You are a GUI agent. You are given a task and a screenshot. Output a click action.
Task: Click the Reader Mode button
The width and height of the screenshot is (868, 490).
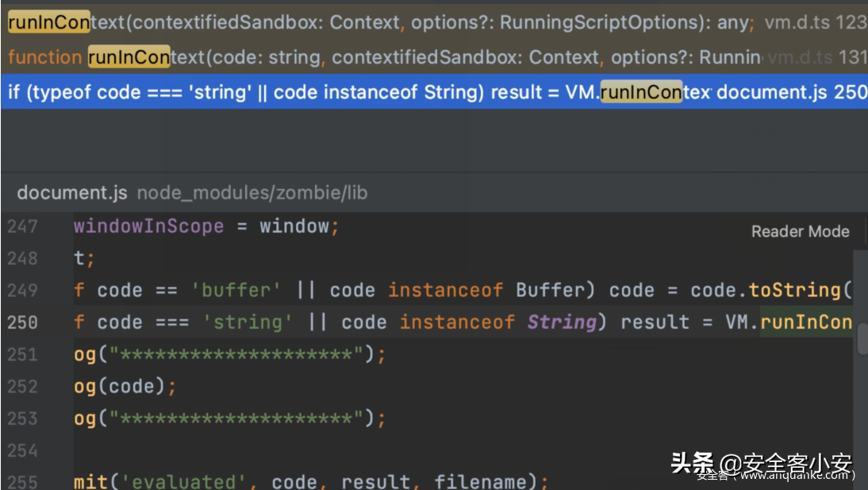click(800, 232)
